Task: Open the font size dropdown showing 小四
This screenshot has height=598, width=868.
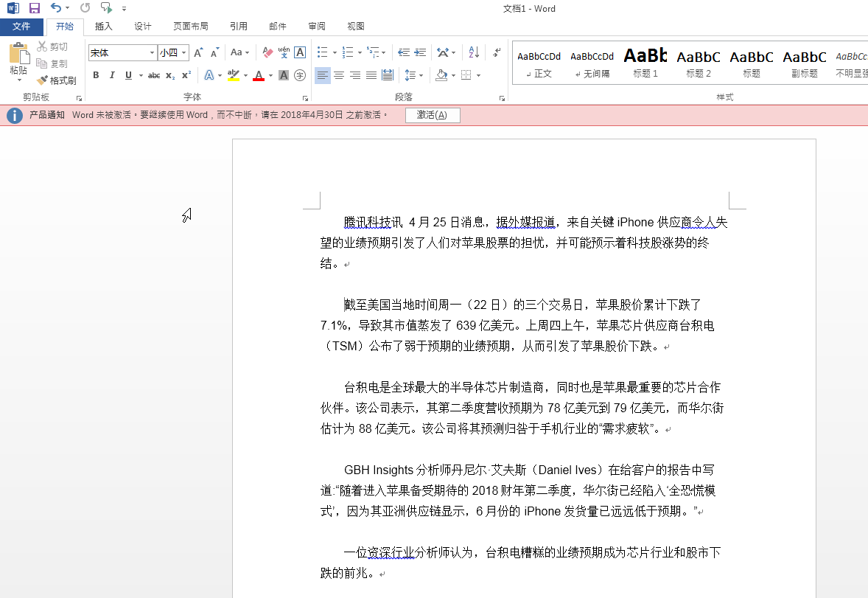Action: [x=184, y=52]
